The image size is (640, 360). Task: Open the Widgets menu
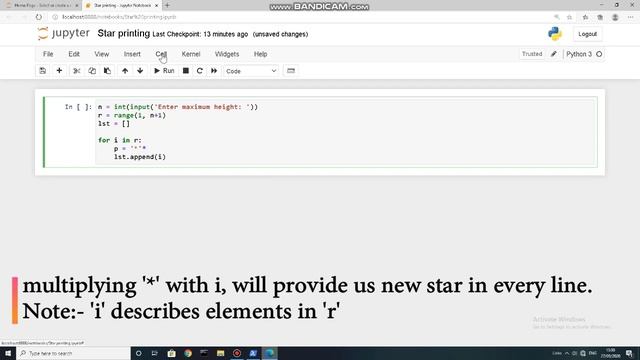click(x=227, y=54)
